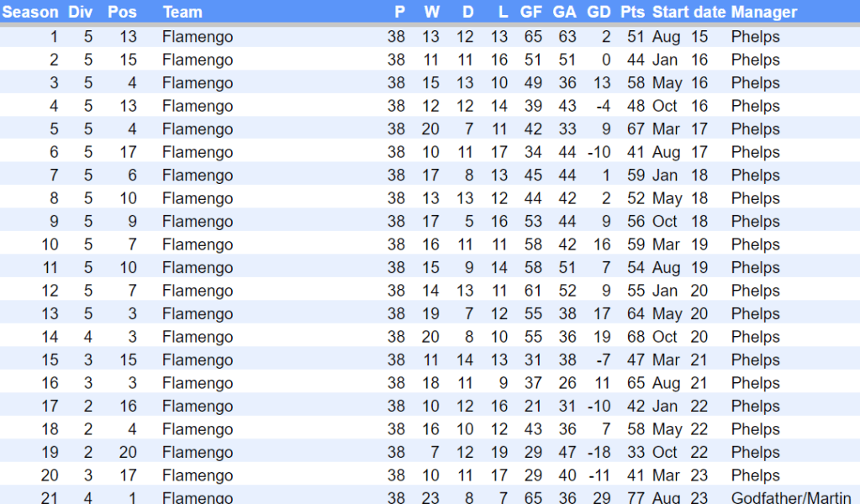Click the Season column header

click(30, 13)
